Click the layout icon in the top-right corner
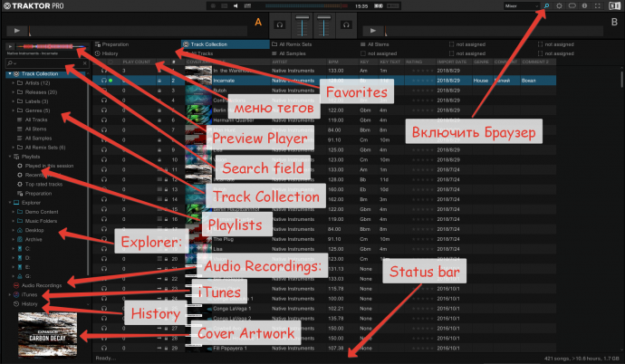The width and height of the screenshot is (625, 364). (x=614, y=6)
